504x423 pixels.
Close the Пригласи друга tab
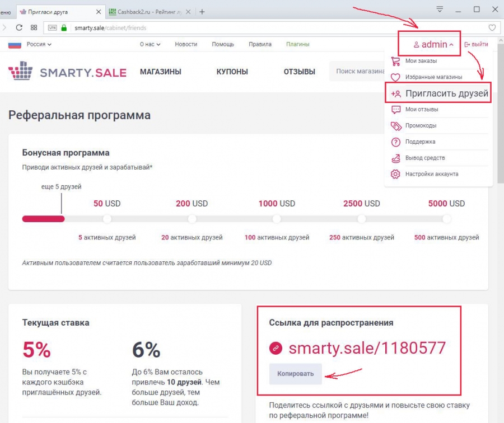(99, 12)
